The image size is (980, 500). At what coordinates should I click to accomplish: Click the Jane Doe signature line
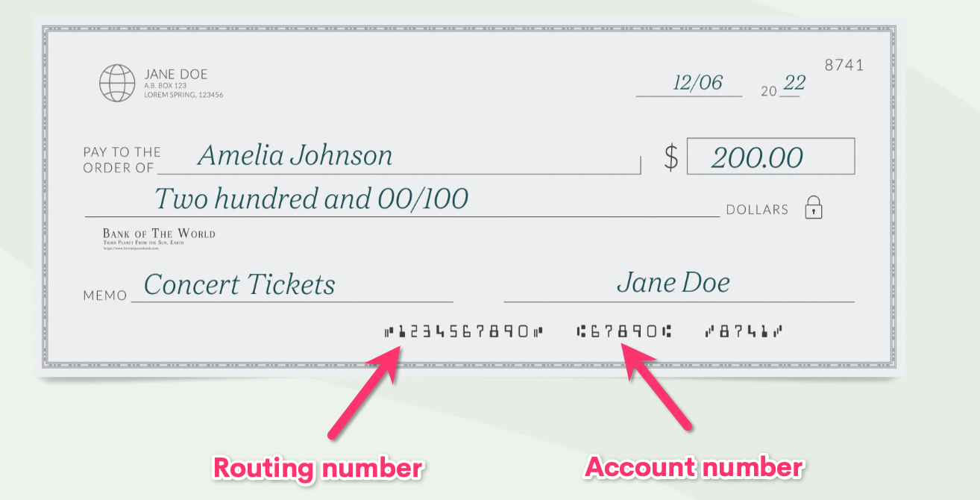[673, 283]
